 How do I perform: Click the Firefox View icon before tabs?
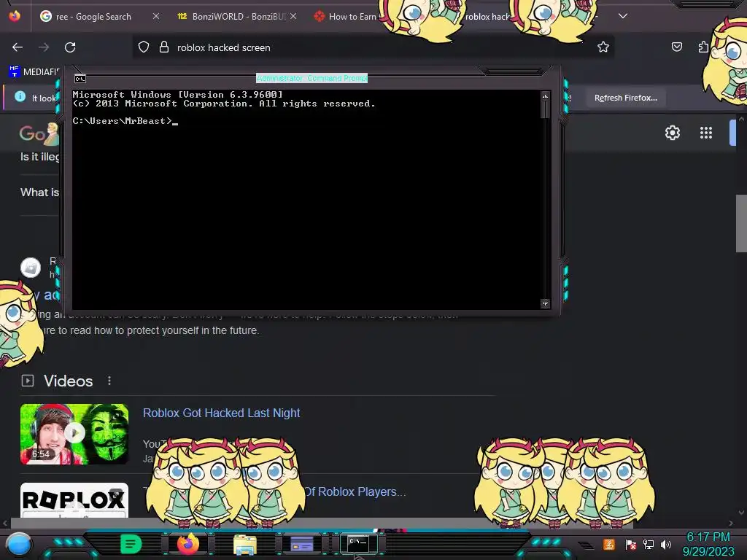tap(15, 16)
